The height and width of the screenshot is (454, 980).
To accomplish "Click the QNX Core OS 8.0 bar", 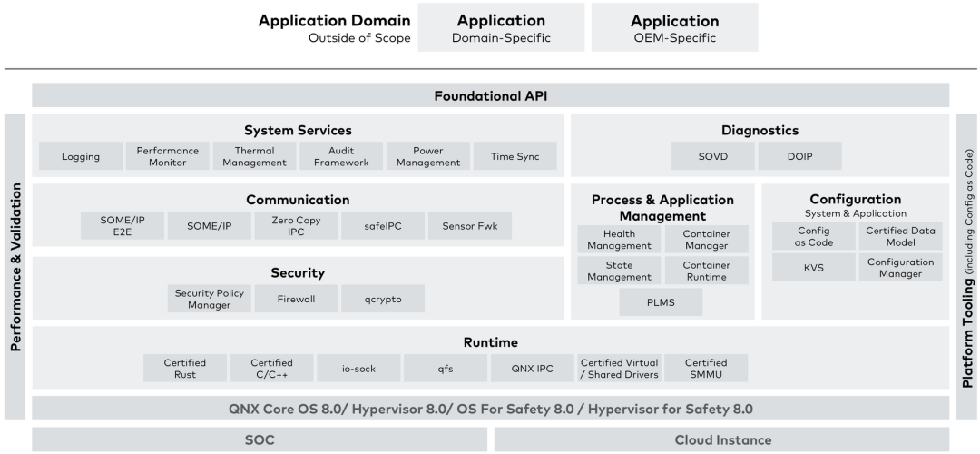I will [x=491, y=409].
